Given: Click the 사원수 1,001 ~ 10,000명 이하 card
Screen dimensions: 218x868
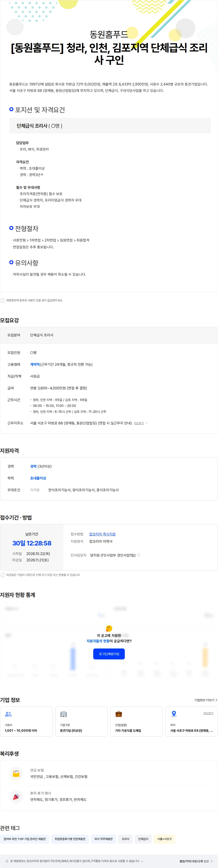Looking at the screenshot, I should pyautogui.click(x=26, y=721).
